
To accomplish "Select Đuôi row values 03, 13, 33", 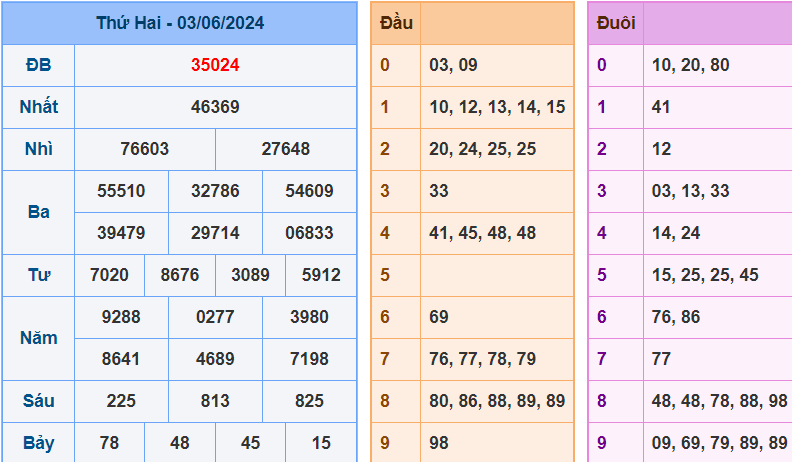I will pyautogui.click(x=690, y=191).
